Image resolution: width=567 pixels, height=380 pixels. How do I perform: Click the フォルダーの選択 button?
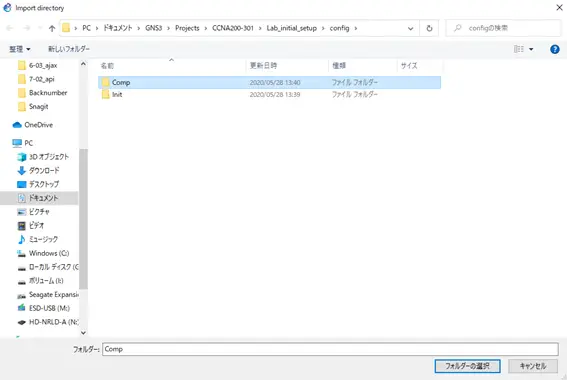(x=467, y=366)
